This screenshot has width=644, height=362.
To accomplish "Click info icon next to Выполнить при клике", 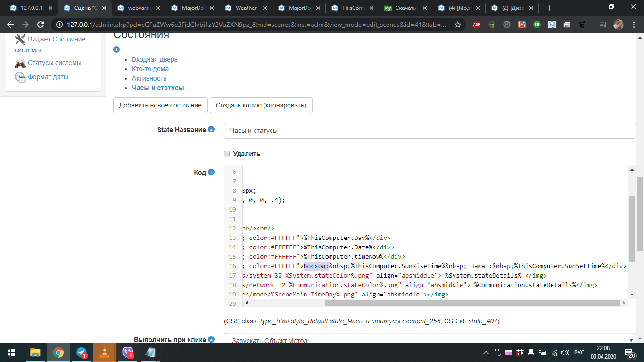I will [211, 339].
